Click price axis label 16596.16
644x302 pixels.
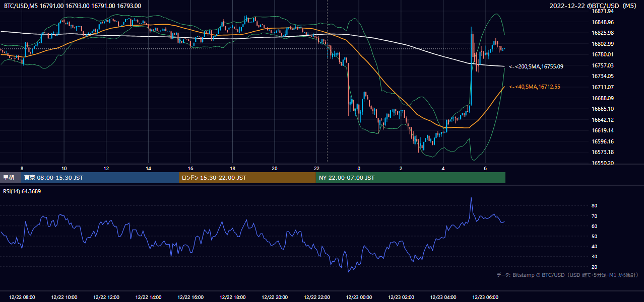tap(603, 141)
